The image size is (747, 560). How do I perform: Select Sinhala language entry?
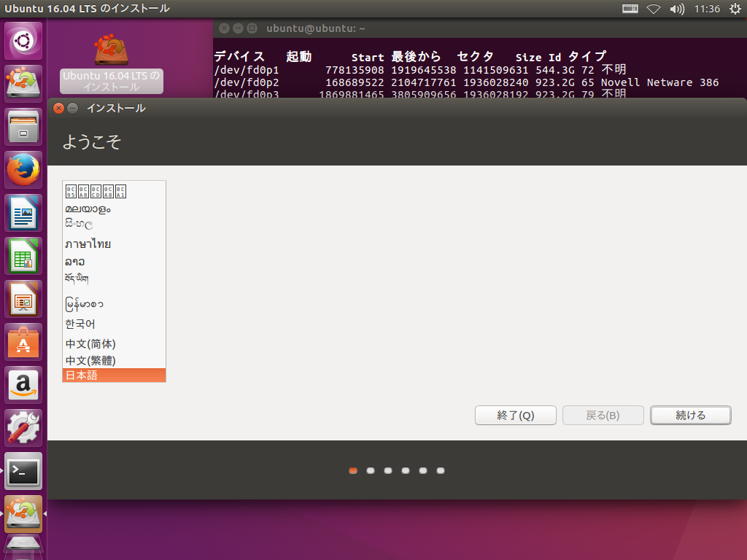tap(115, 224)
